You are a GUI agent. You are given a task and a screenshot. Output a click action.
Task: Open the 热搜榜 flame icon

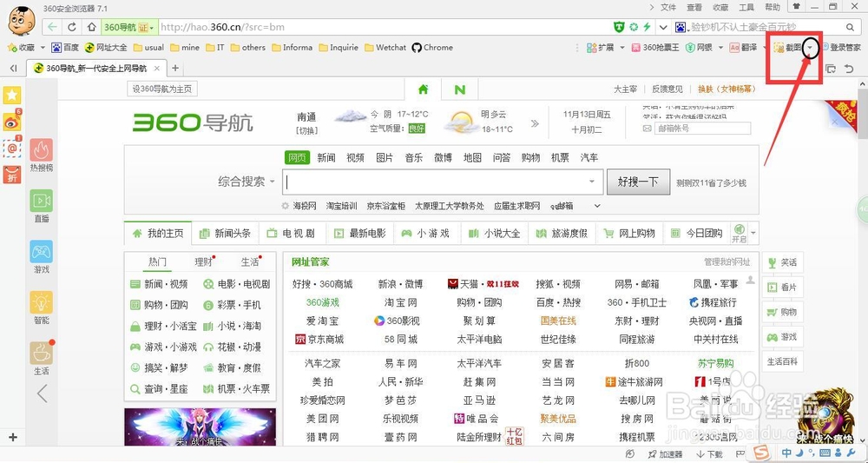click(x=42, y=150)
